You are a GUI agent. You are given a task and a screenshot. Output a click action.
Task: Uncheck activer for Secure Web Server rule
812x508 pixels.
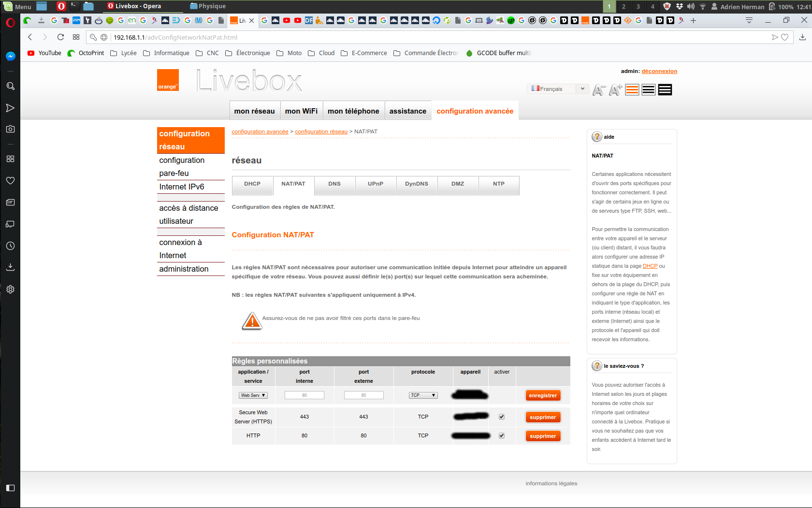tap(502, 417)
